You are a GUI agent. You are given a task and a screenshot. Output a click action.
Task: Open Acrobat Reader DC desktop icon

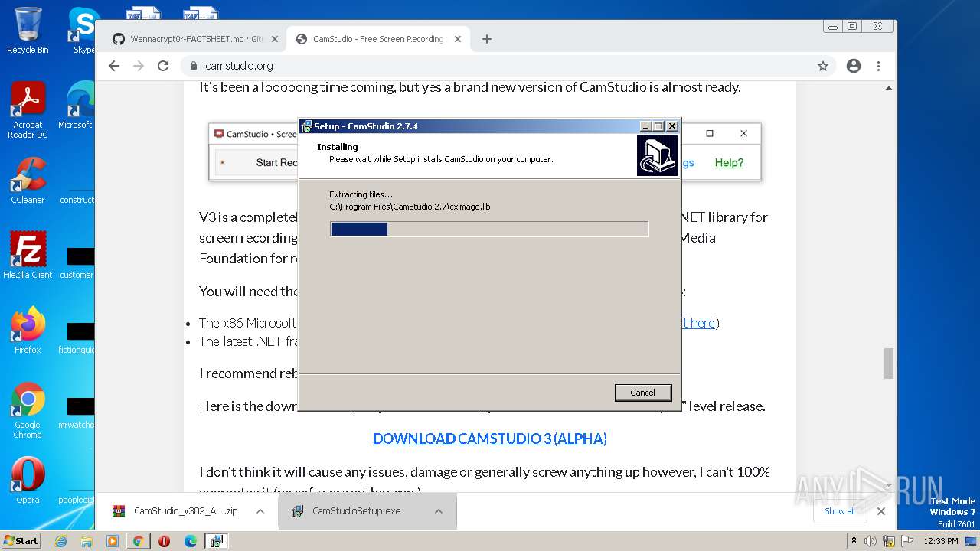(x=28, y=111)
